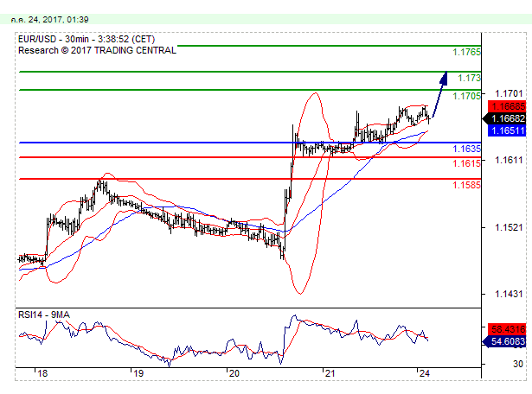Click the date axis label 19
532x394 pixels.
point(138,373)
